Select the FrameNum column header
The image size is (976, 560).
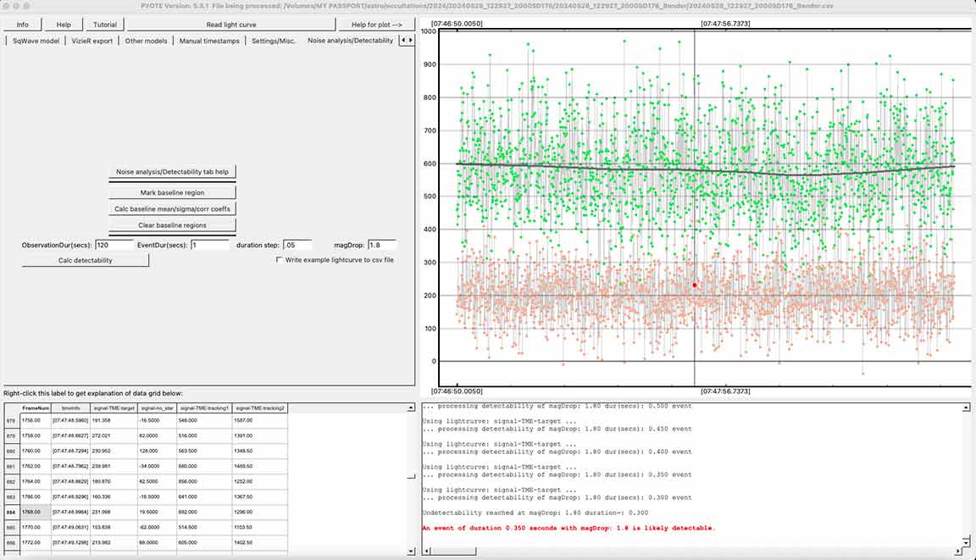(36, 408)
